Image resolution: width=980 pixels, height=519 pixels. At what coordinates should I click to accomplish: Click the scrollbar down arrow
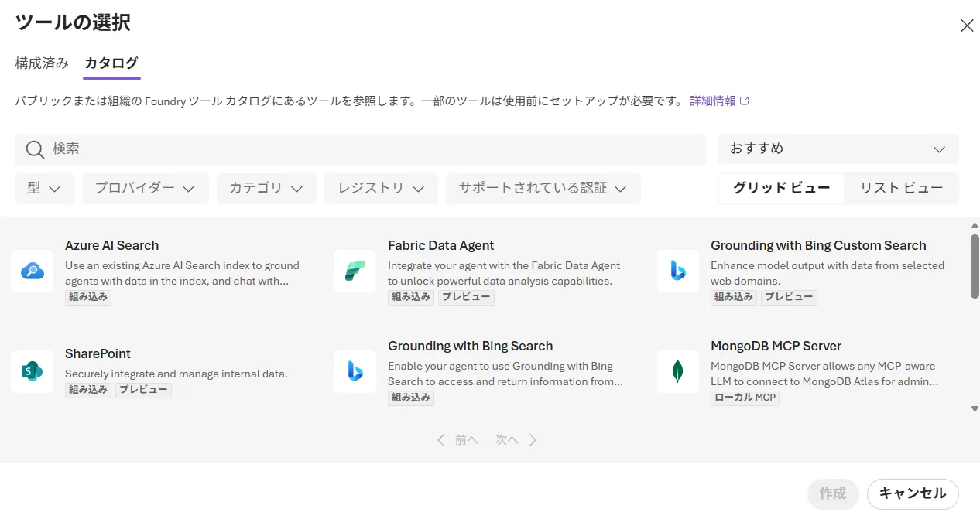[x=975, y=408]
